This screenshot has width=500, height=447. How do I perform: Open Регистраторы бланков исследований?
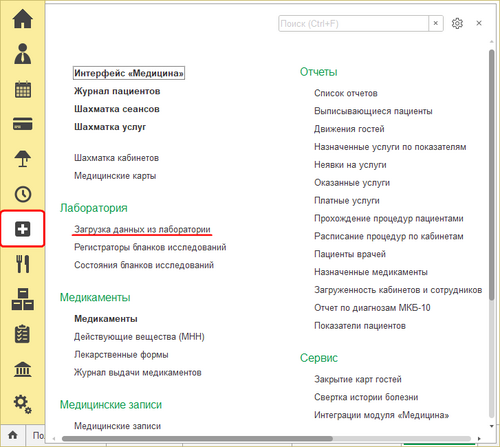point(150,247)
